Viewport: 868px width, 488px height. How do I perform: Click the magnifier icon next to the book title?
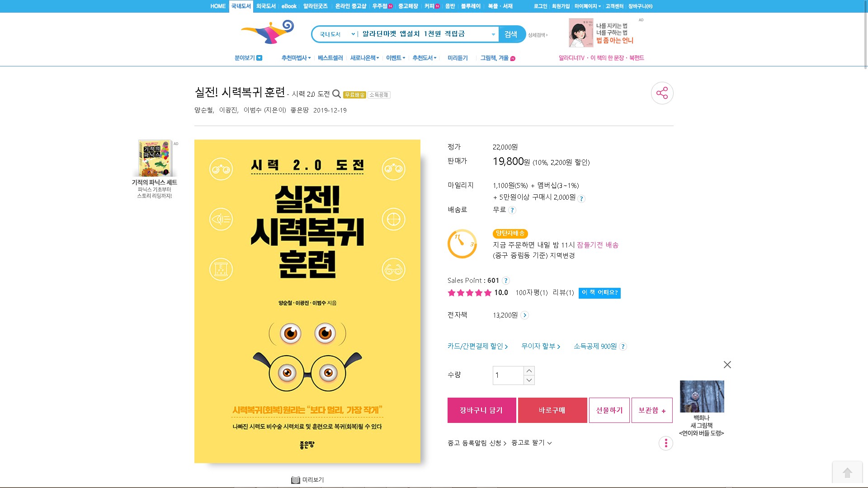click(336, 94)
